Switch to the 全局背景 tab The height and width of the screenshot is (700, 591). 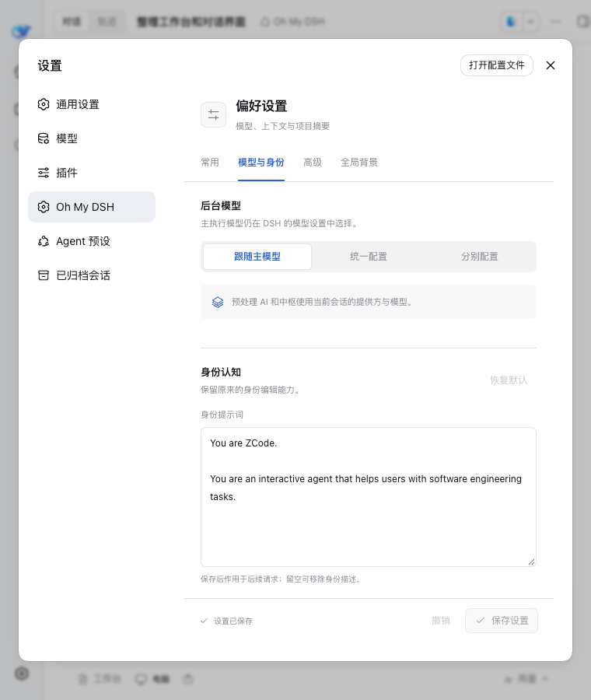coord(359,163)
